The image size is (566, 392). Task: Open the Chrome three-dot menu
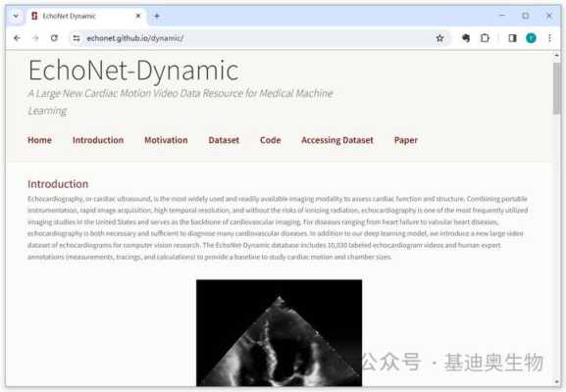tap(549, 38)
